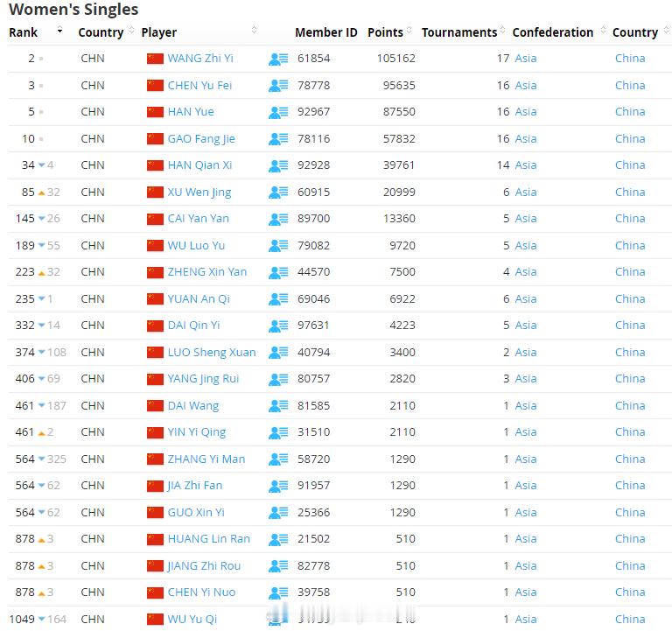This screenshot has width=672, height=631.
Task: Open profile card icon for YANG Jing Rui
Action: pyautogui.click(x=278, y=379)
